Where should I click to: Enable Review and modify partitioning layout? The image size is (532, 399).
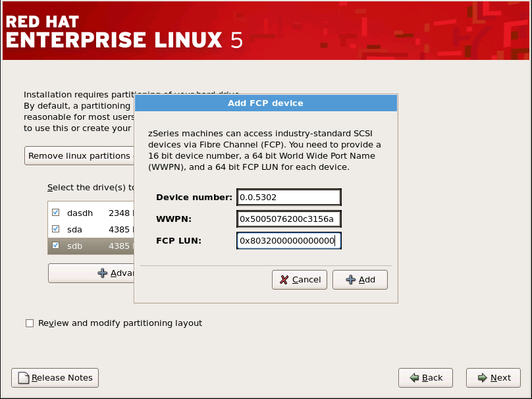point(30,323)
